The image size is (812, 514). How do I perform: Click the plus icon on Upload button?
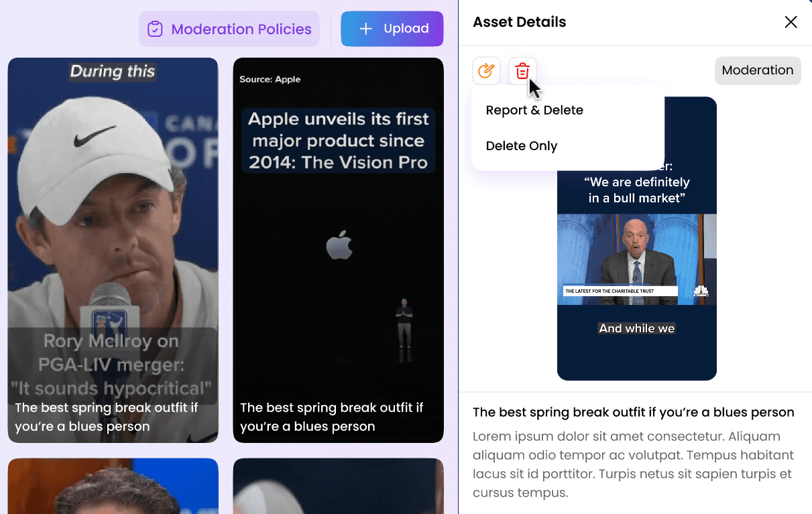click(x=365, y=29)
